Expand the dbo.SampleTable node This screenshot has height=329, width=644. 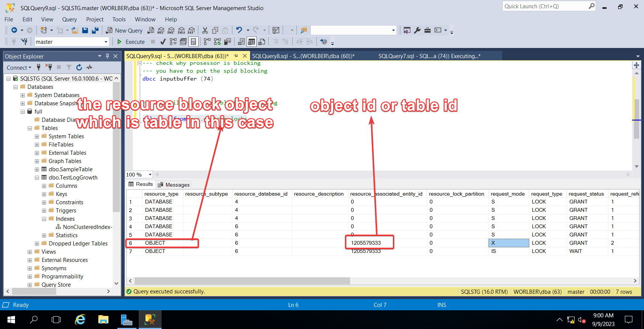pos(37,169)
